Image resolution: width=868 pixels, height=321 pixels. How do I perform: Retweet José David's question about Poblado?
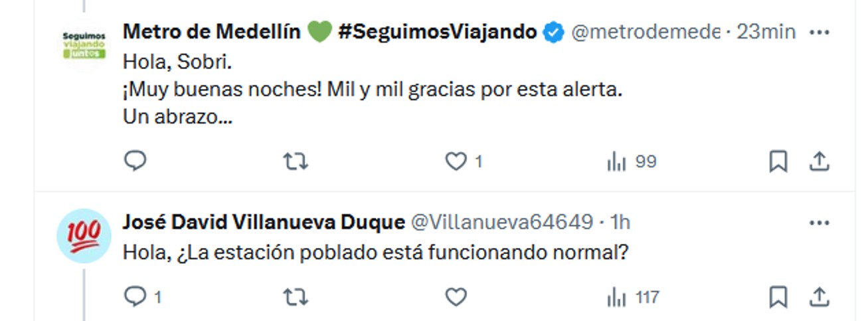pyautogui.click(x=296, y=297)
